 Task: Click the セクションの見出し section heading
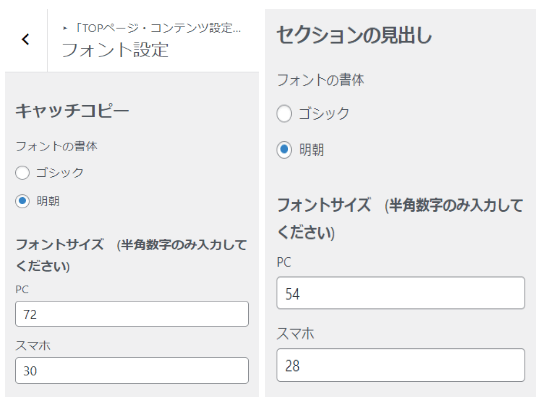[x=354, y=35]
